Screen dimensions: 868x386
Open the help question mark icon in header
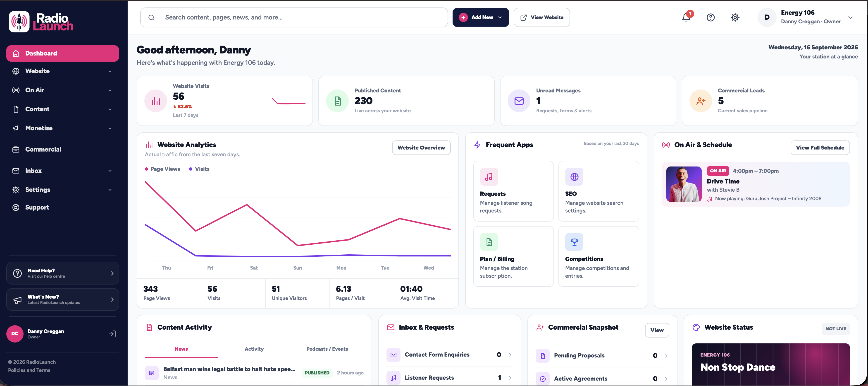(711, 17)
